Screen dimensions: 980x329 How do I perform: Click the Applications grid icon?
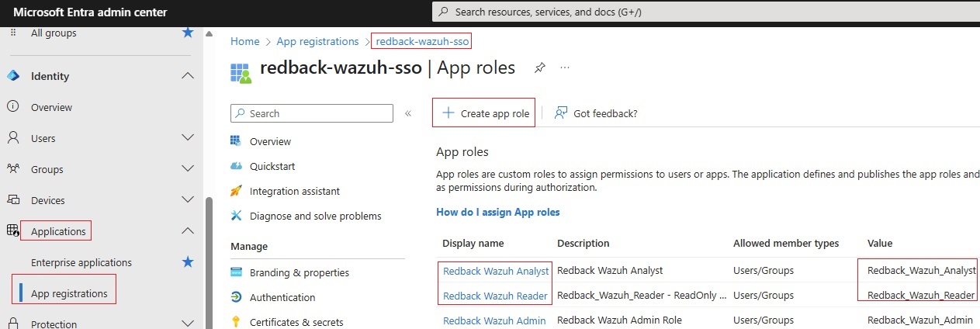pyautogui.click(x=12, y=230)
